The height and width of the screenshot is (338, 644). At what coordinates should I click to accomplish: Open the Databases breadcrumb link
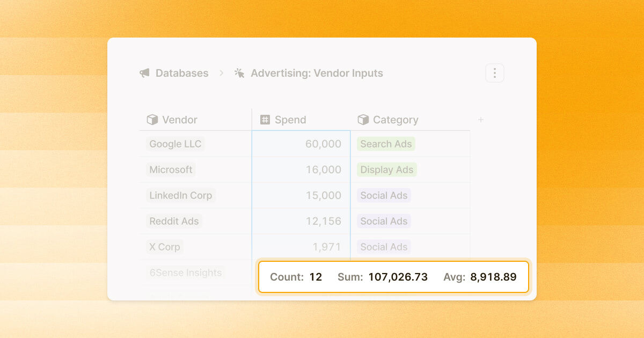click(x=182, y=73)
